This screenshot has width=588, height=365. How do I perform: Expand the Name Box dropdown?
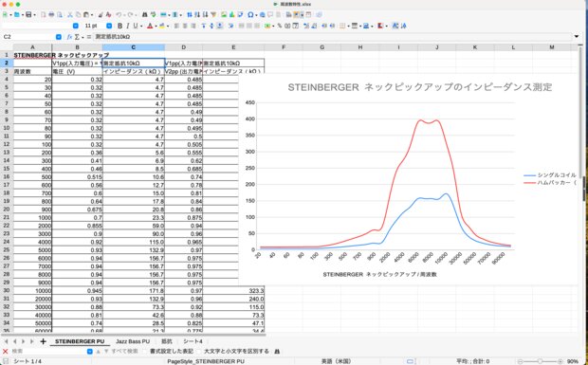pyautogui.click(x=59, y=37)
